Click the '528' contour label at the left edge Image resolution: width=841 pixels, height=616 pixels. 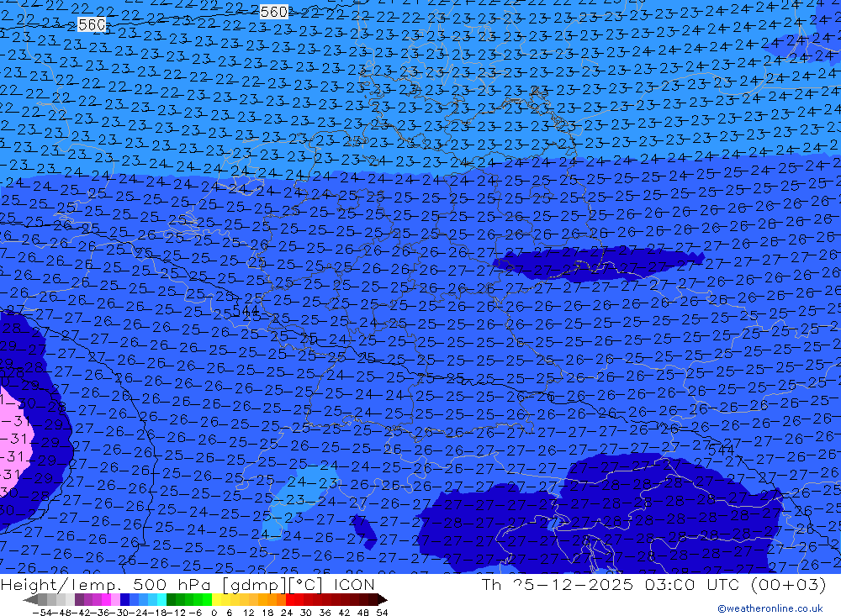click(10, 374)
